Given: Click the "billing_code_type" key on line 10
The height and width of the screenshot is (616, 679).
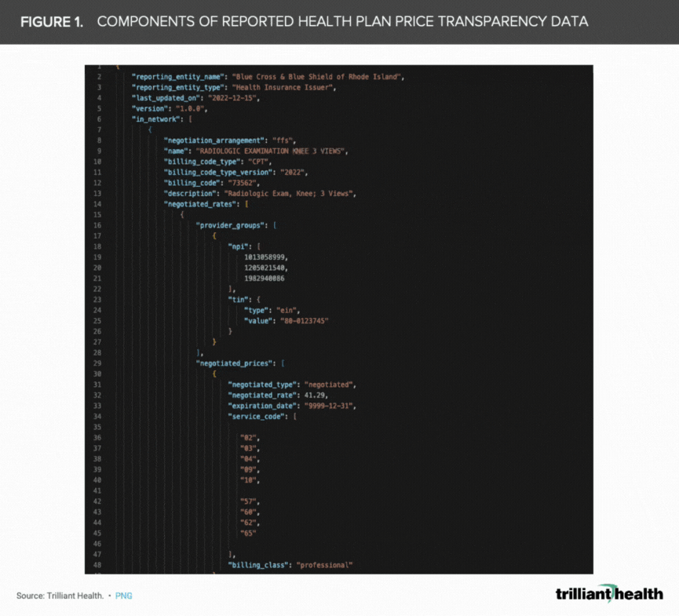Looking at the screenshot, I should pos(202,162).
